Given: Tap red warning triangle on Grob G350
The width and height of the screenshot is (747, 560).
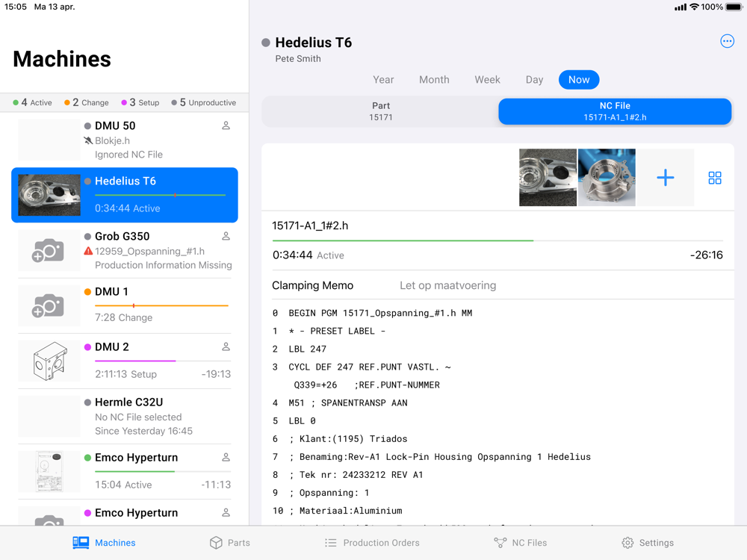Looking at the screenshot, I should point(88,251).
